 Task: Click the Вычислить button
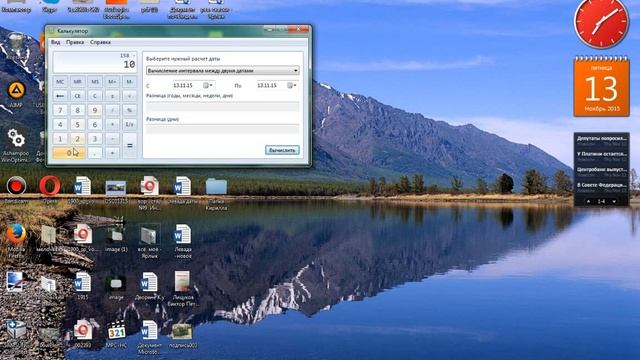pos(282,150)
